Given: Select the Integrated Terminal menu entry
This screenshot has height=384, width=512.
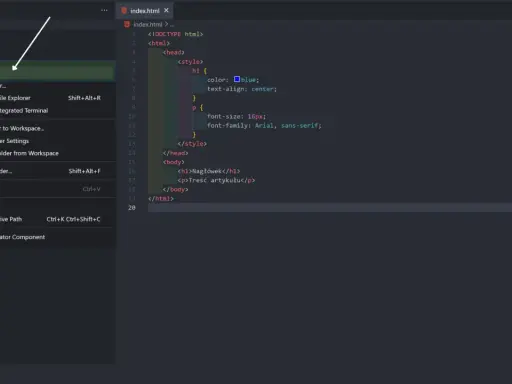Looking at the screenshot, I should pos(57,110).
